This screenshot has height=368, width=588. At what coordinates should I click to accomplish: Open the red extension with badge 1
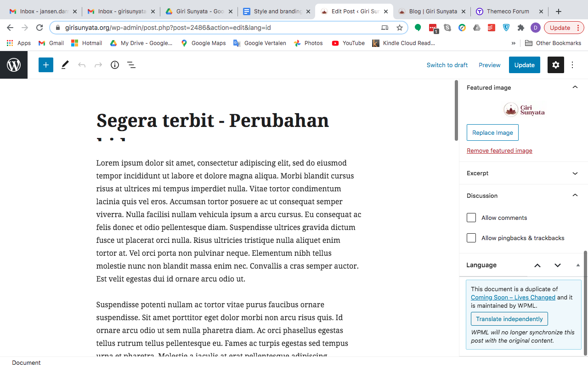pyautogui.click(x=433, y=28)
